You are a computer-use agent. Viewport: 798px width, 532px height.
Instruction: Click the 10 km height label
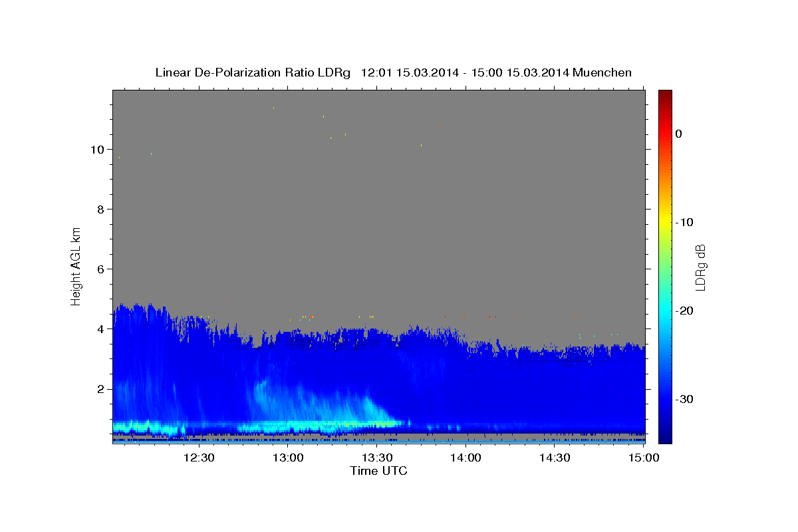pos(97,150)
